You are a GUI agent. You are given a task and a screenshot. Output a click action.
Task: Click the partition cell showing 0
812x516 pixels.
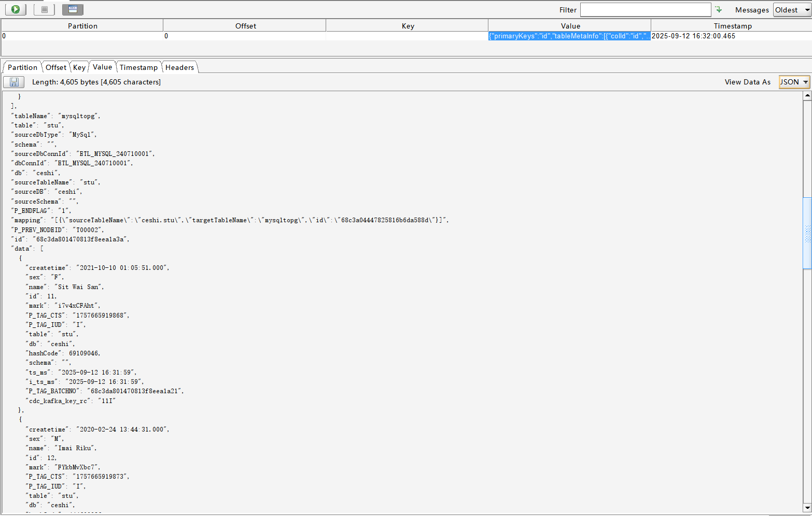click(x=82, y=36)
